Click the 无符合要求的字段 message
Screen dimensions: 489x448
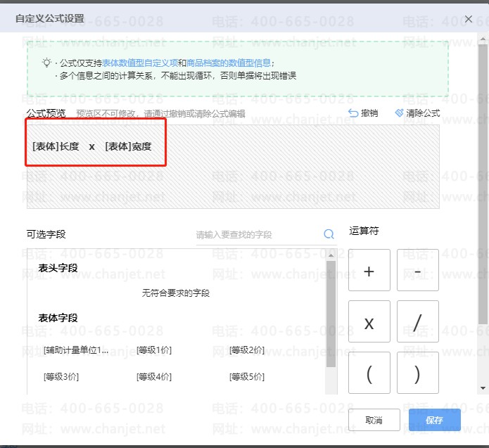(x=176, y=293)
